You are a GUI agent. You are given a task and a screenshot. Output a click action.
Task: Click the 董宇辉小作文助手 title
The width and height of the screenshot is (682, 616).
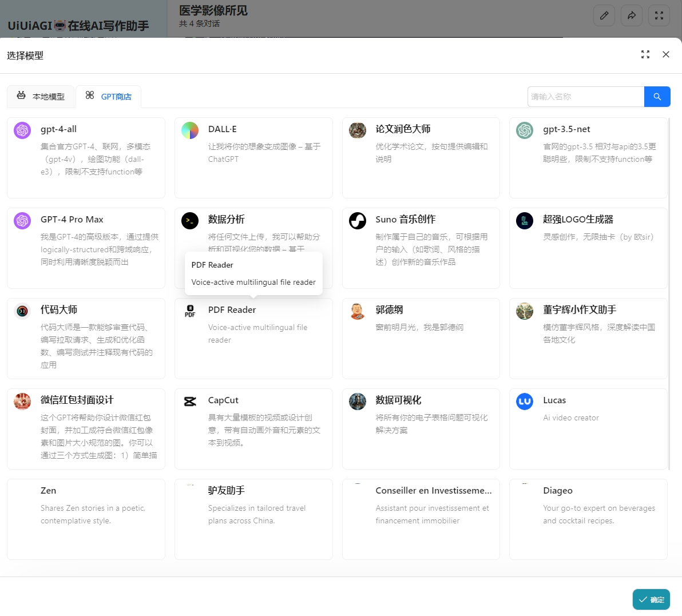pyautogui.click(x=580, y=310)
